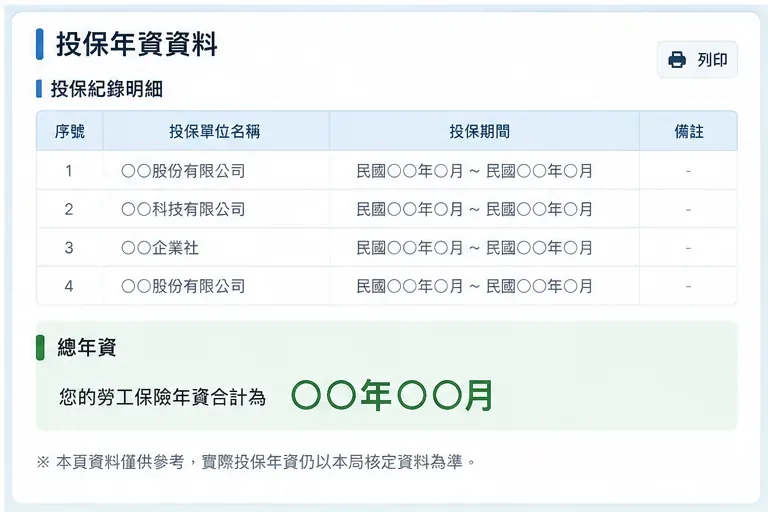
Task: Select the 投保單位名稱 column header
Action: (215, 131)
